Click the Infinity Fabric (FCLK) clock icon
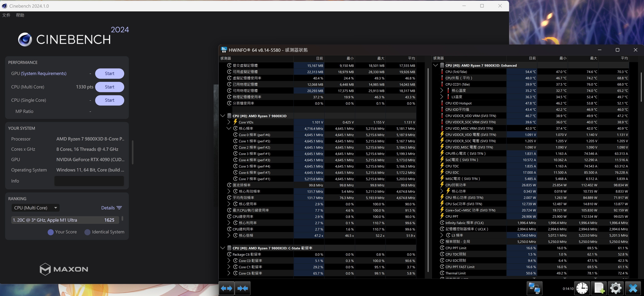Screen dimensions: 644x296 coord(442,223)
